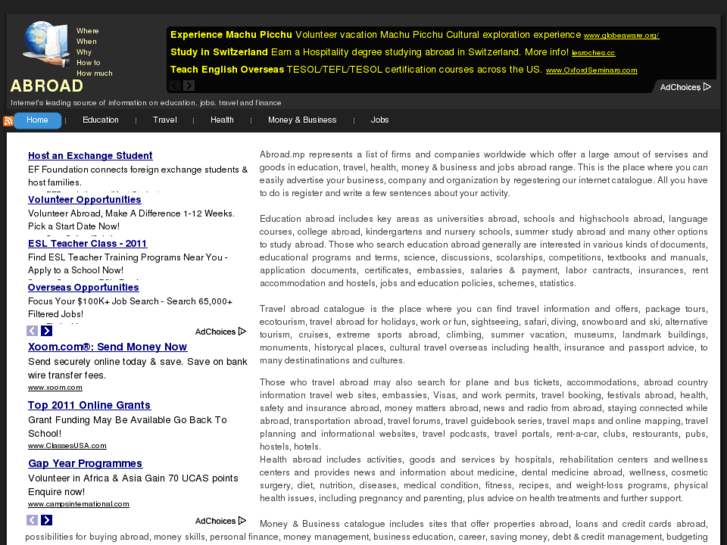Open Teach English Overseas ad

227,70
